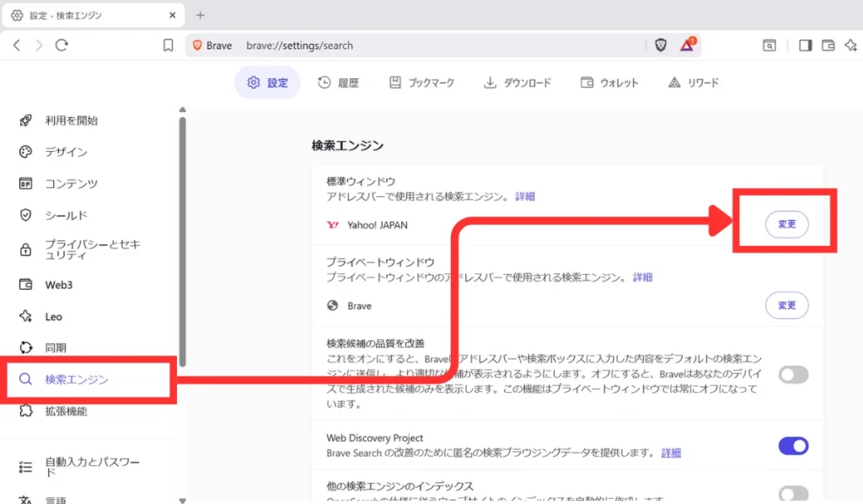Click the Brave Shields icon in the address bar
The height and width of the screenshot is (504, 863).
point(660,46)
